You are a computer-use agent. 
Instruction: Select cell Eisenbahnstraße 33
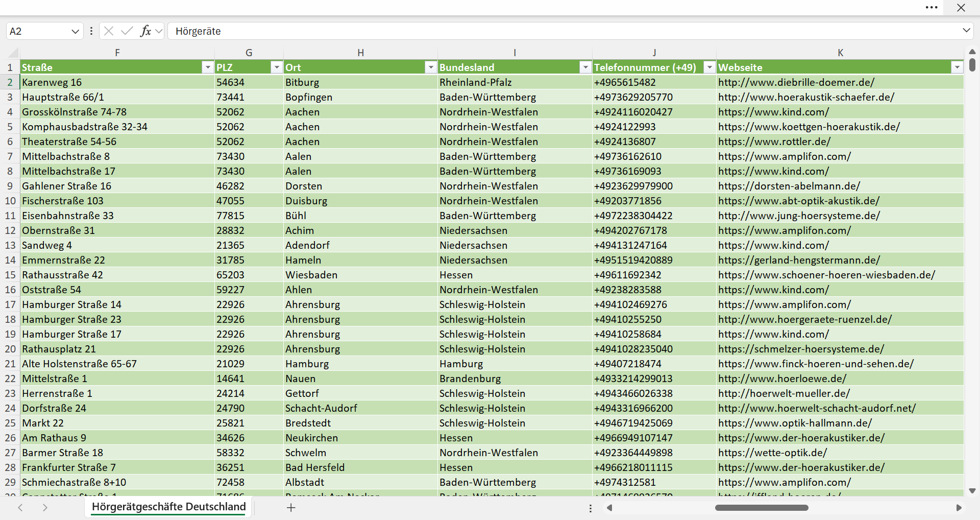tap(117, 216)
